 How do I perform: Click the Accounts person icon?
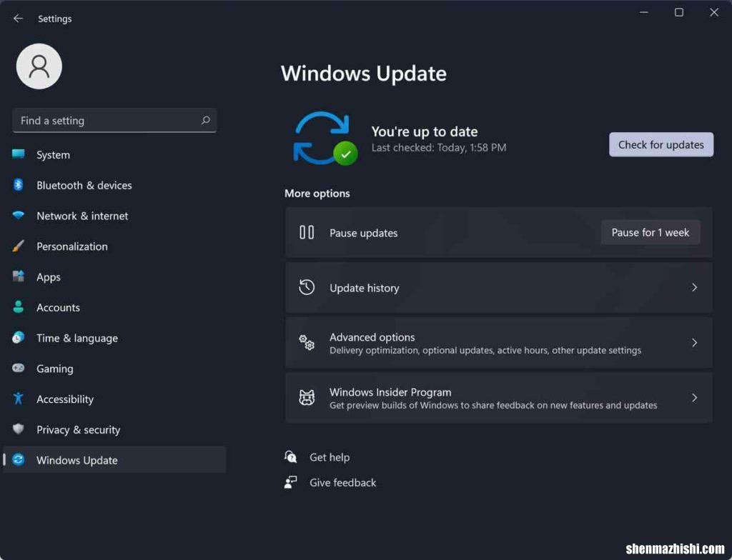(18, 306)
